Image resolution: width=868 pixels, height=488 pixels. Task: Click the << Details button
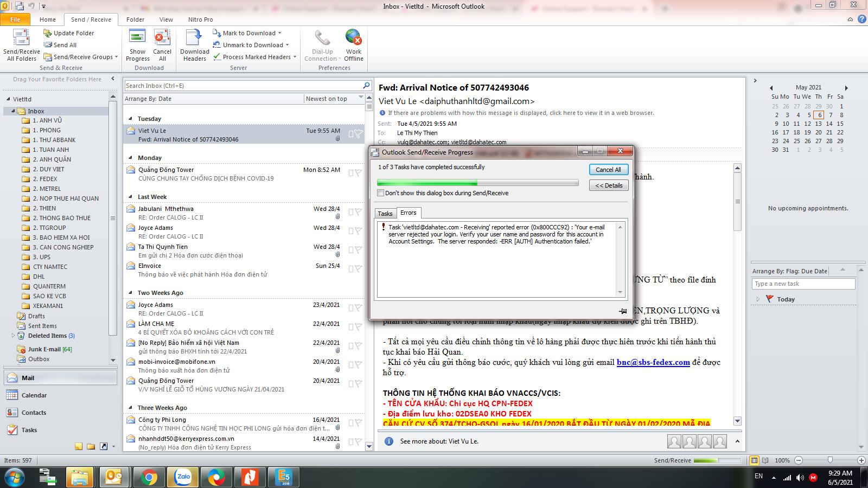(609, 185)
